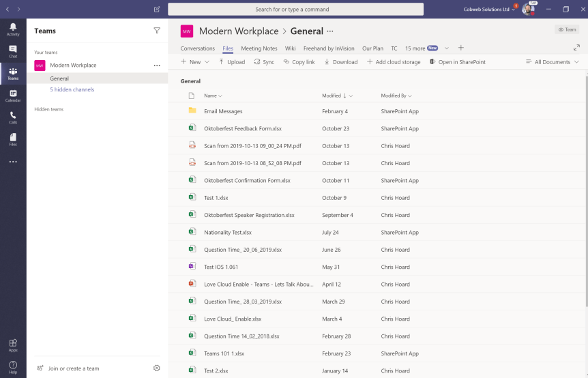588x378 pixels.
Task: Click the filter teams funnel icon
Action: coord(157,31)
